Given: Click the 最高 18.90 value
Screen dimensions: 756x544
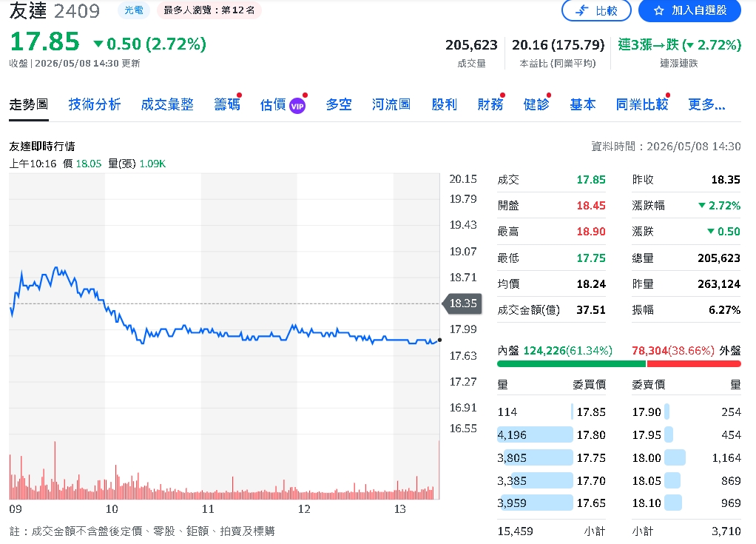Looking at the screenshot, I should click(591, 232).
